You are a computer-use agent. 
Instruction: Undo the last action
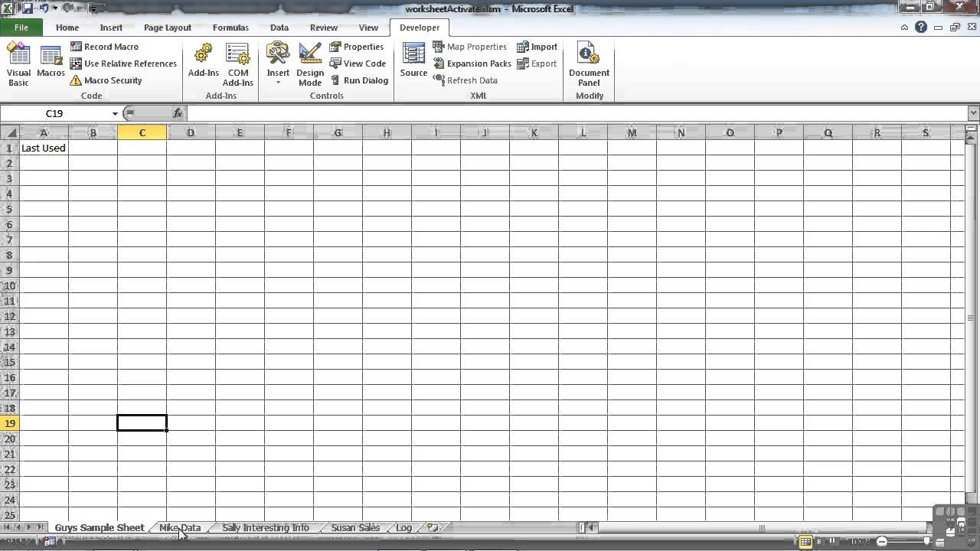44,8
